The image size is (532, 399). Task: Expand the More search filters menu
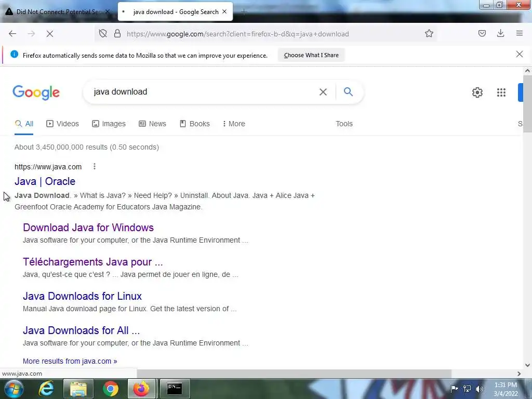(x=234, y=124)
